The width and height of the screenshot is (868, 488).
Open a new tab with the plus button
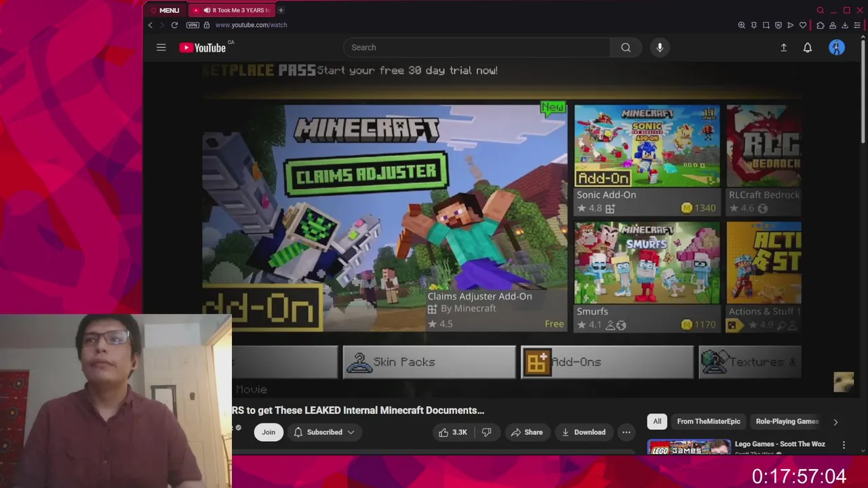tap(281, 10)
